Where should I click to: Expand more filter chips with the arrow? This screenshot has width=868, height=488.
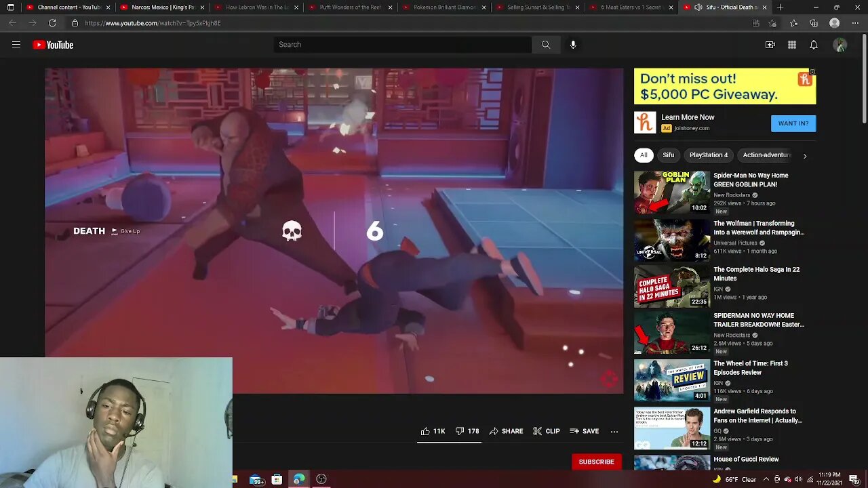805,156
